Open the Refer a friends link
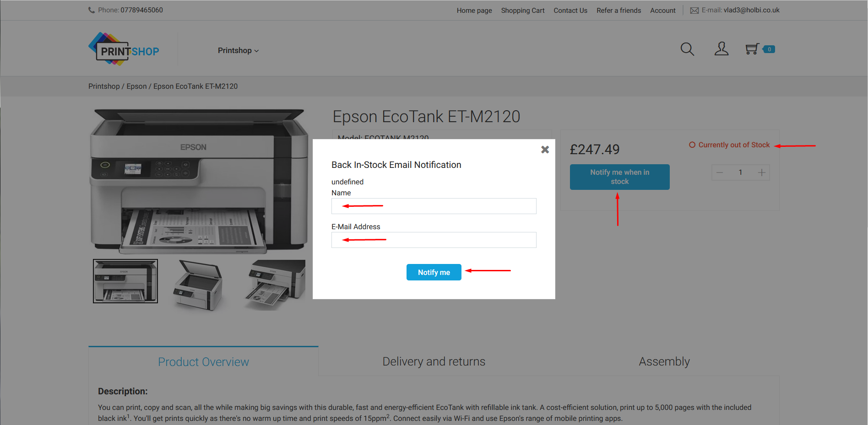Viewport: 868px width, 425px height. tap(618, 11)
